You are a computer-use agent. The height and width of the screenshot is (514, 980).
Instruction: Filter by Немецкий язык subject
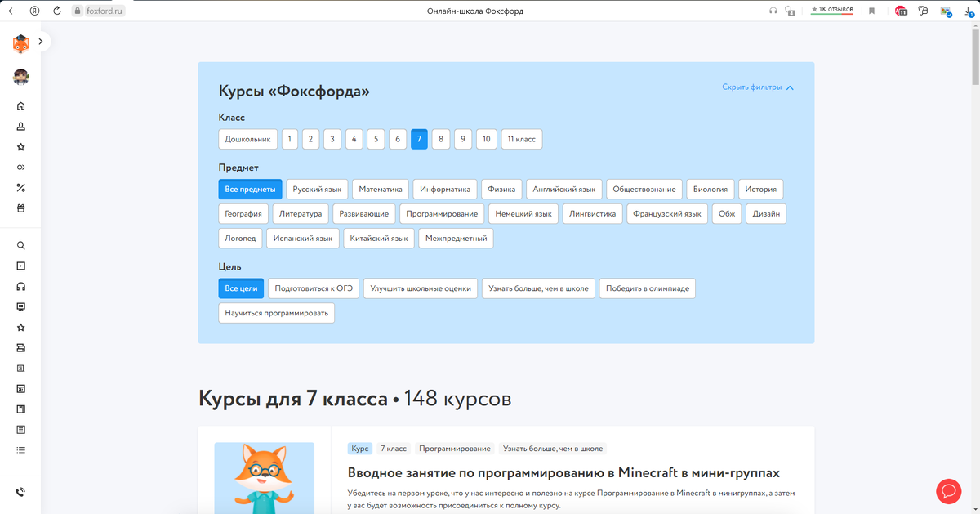tap(523, 214)
